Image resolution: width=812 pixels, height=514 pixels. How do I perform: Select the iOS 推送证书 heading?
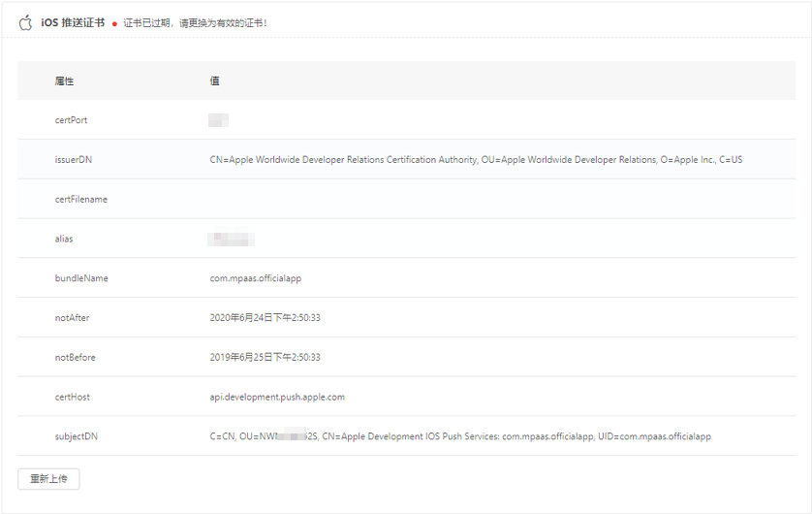(73, 23)
